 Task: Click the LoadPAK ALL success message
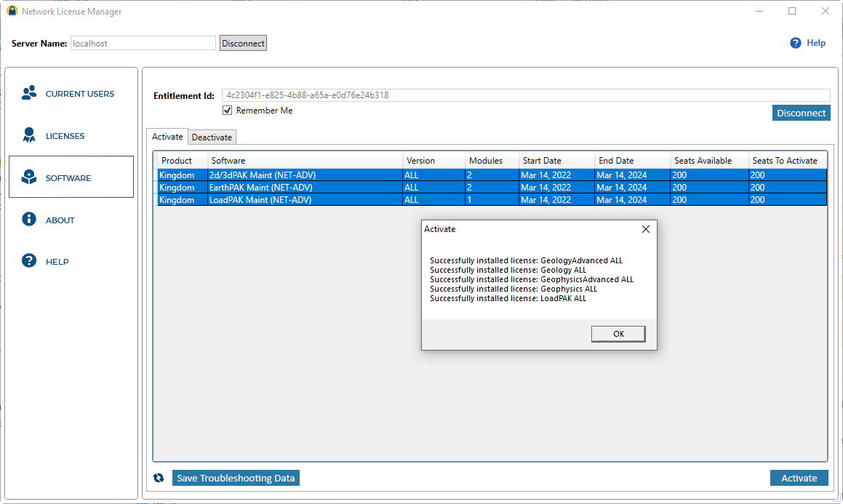pos(508,298)
